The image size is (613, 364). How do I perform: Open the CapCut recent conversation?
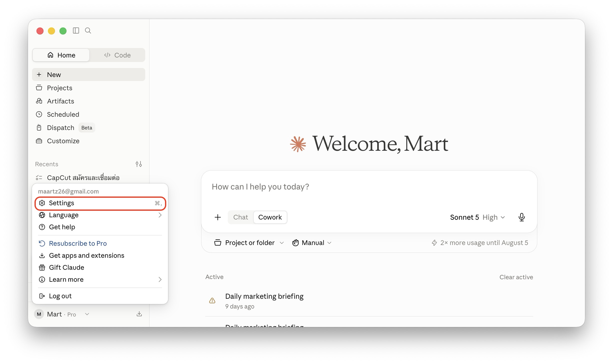coord(88,178)
